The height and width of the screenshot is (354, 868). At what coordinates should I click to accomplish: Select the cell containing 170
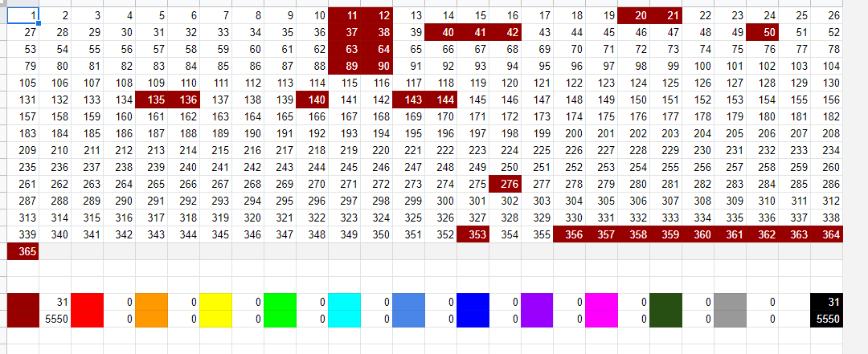(x=440, y=116)
